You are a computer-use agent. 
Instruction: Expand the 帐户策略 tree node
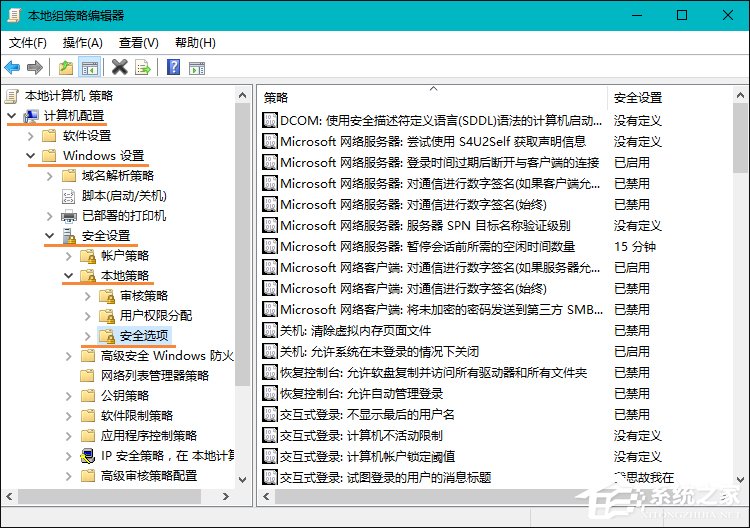coord(68,256)
